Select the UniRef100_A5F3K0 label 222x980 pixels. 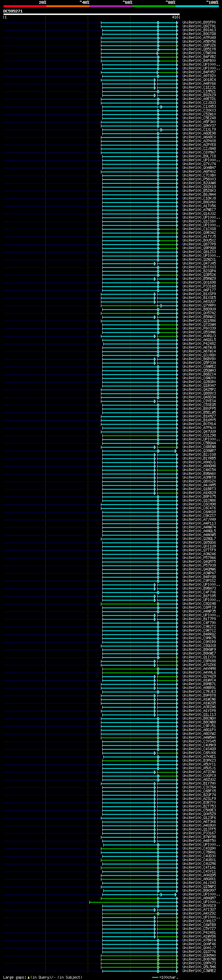[x=199, y=122]
